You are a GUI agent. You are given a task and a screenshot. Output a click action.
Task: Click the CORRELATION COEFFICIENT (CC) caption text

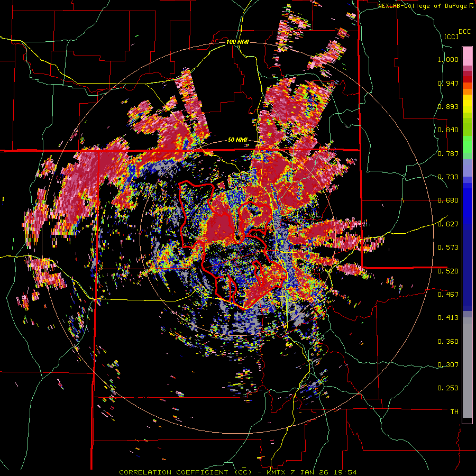point(186,472)
